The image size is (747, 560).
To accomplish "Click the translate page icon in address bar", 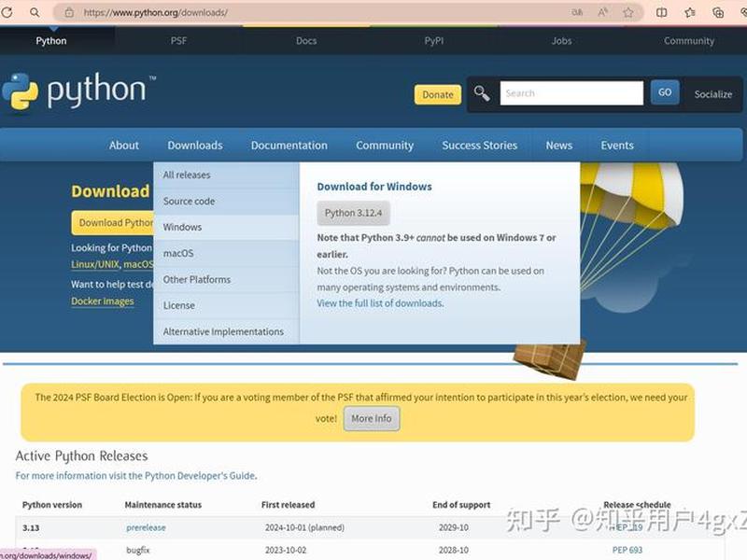I will [577, 12].
